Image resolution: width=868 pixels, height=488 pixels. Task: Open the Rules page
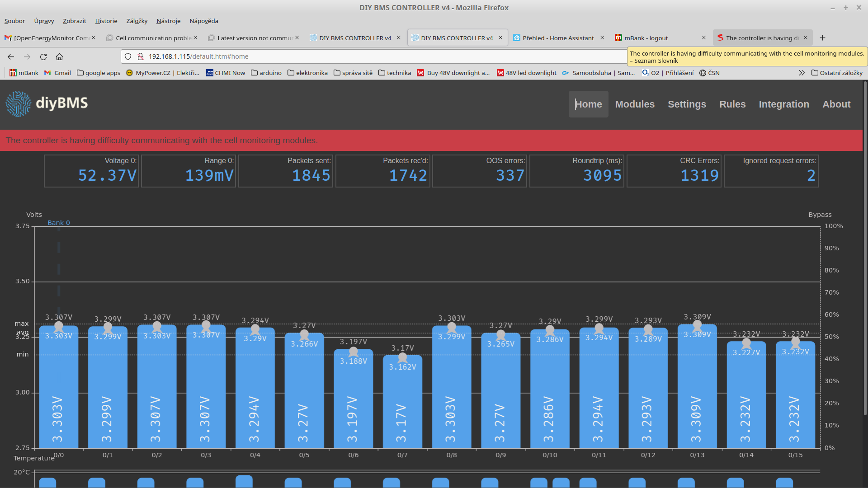coord(732,104)
